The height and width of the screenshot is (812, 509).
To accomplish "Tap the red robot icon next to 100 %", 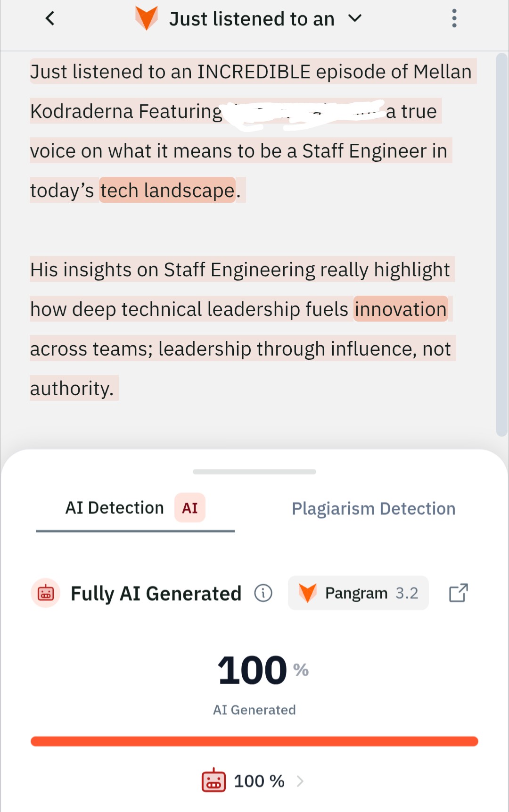I will (x=213, y=781).
